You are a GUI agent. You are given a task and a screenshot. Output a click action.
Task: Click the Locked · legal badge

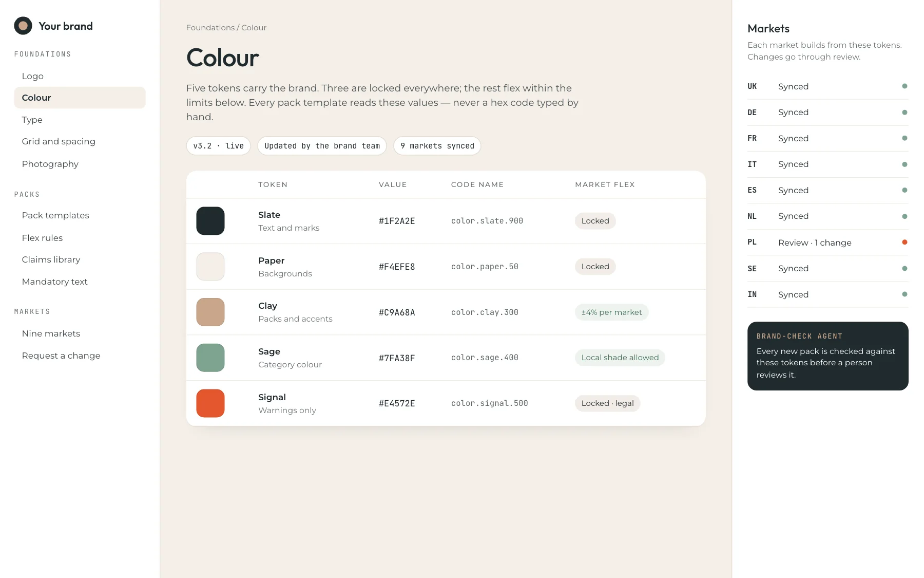[x=607, y=403]
